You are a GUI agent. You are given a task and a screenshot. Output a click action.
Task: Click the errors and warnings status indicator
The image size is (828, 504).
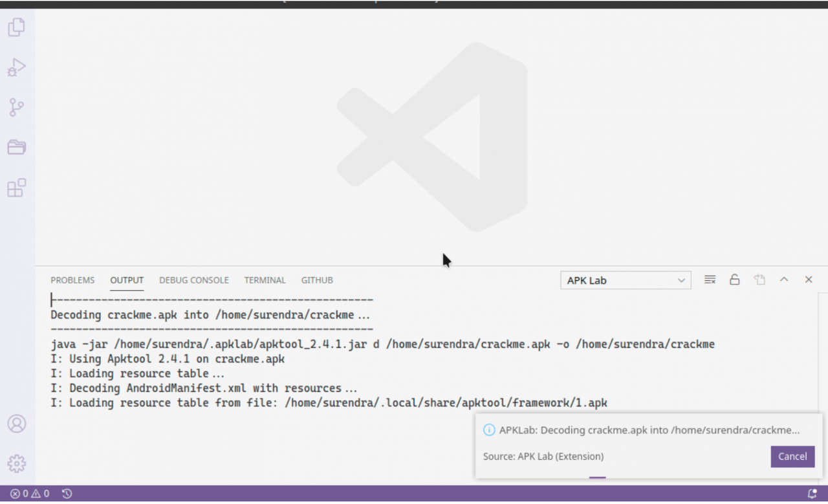click(30, 494)
